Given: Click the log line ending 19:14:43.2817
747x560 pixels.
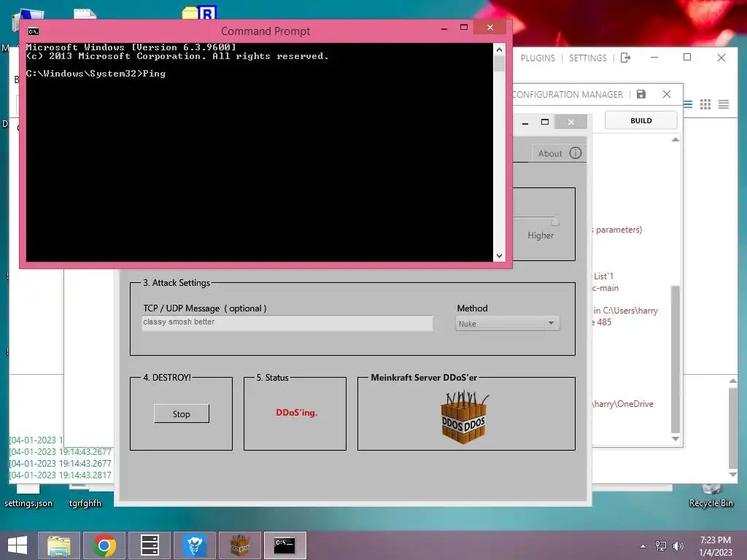Looking at the screenshot, I should 61,475.
